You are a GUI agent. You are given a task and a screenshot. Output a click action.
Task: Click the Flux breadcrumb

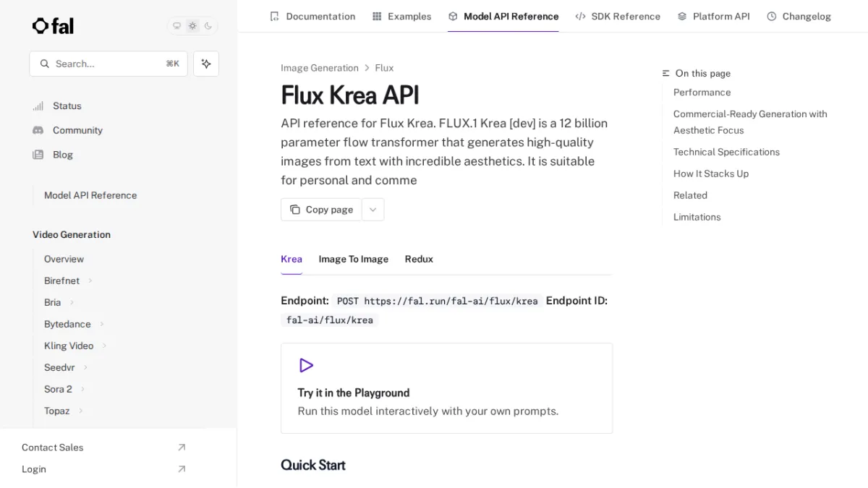(x=384, y=68)
